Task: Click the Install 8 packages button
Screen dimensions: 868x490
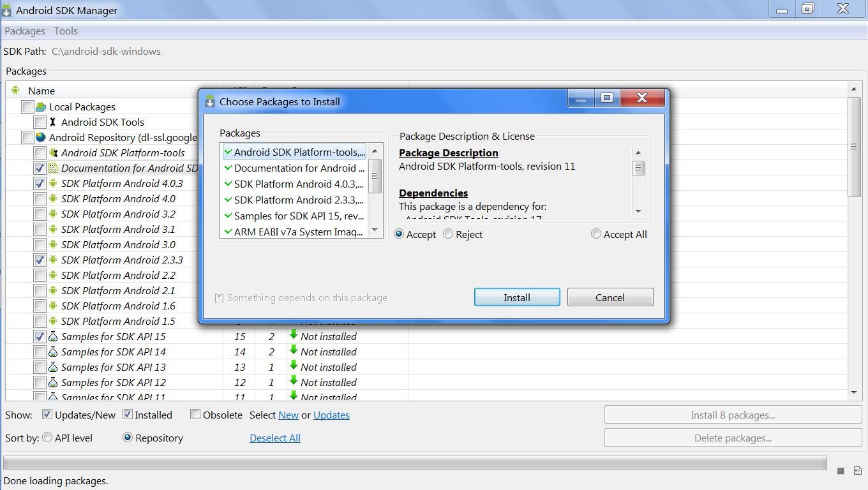Action: [733, 415]
